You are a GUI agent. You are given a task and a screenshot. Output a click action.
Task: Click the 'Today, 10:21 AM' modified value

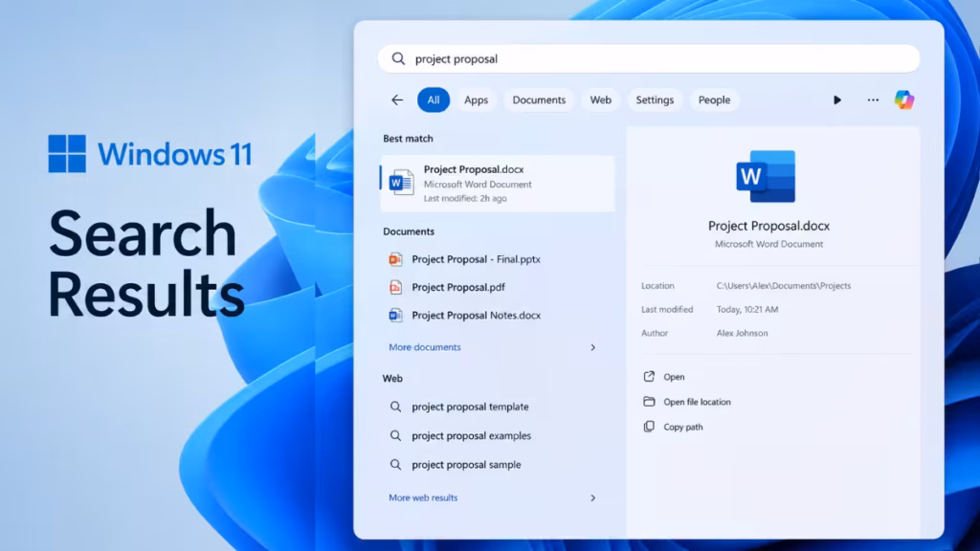point(746,309)
